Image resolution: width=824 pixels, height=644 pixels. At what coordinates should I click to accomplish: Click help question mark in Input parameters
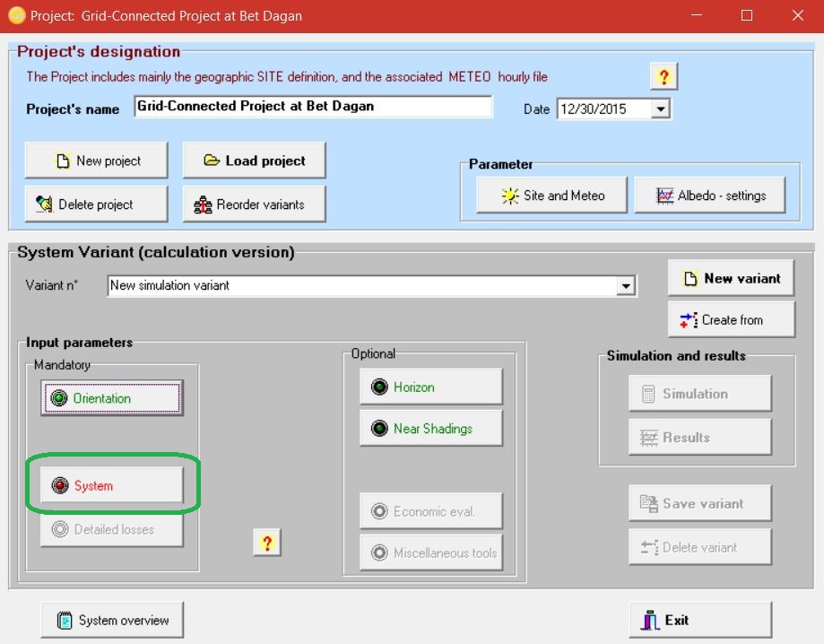click(x=267, y=543)
